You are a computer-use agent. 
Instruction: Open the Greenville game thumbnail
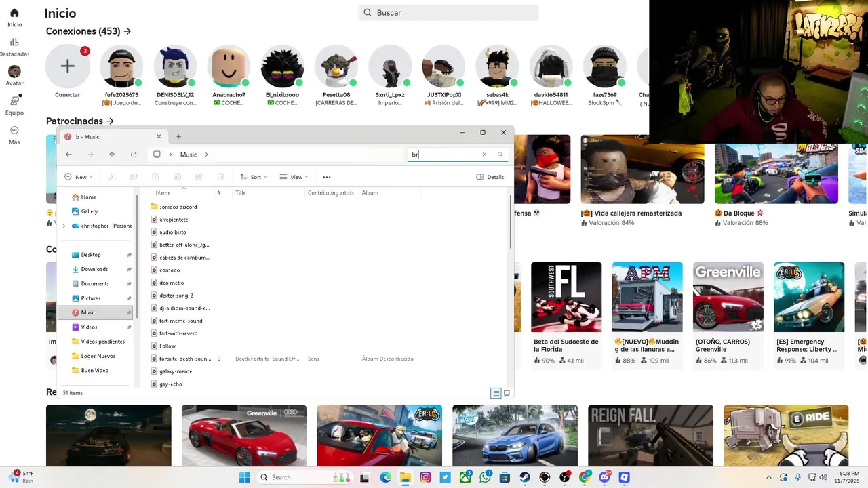tap(728, 297)
